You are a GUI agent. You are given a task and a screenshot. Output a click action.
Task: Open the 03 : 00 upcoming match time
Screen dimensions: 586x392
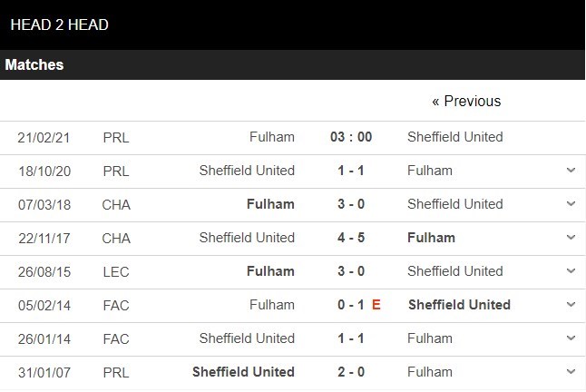tap(351, 137)
